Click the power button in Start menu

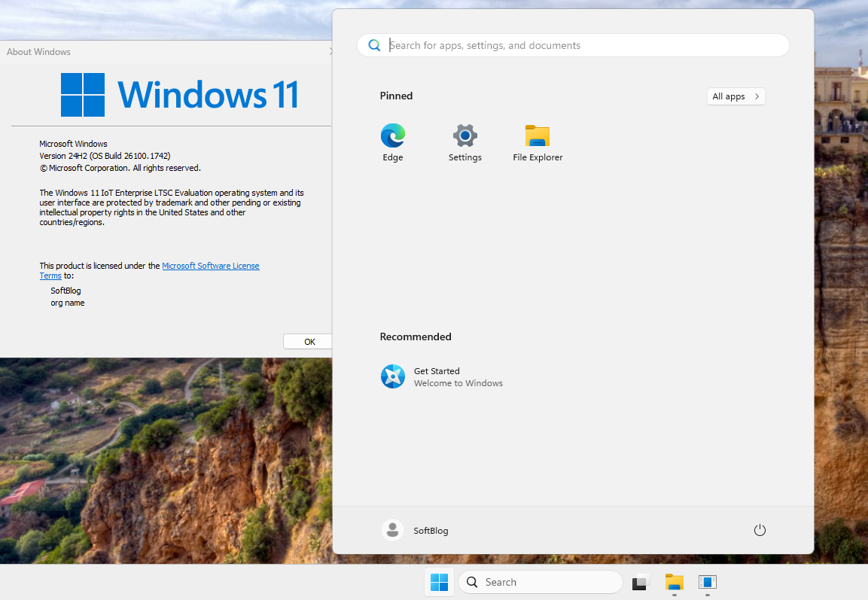pos(760,530)
